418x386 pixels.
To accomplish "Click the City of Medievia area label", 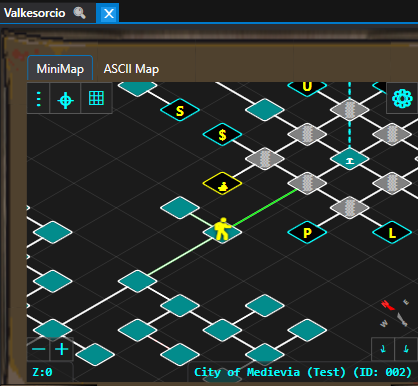I will point(303,372).
